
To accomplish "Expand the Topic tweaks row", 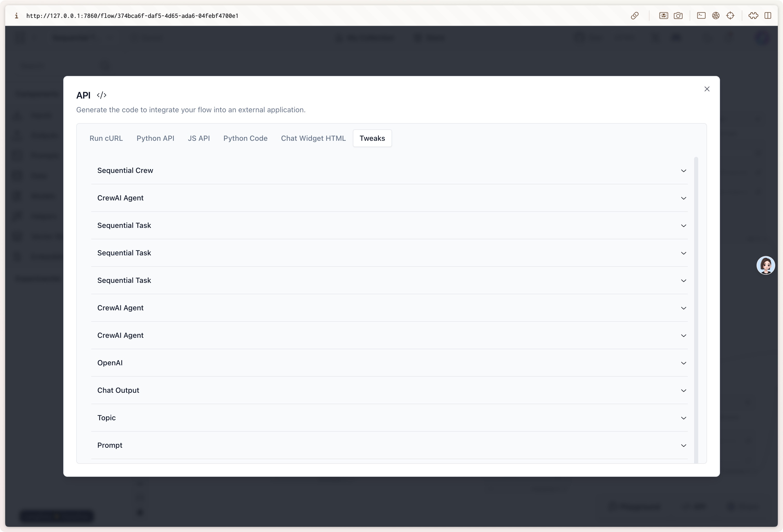I will click(x=389, y=418).
